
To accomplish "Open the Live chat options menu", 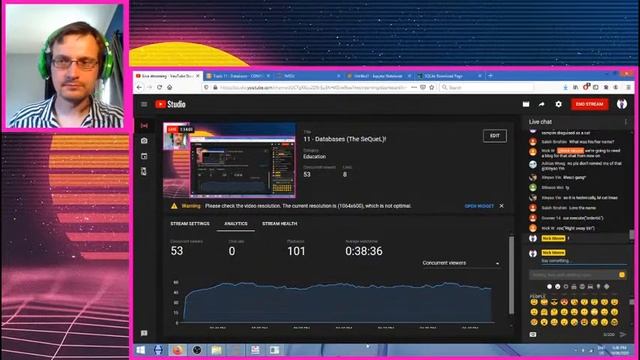I will coord(625,122).
